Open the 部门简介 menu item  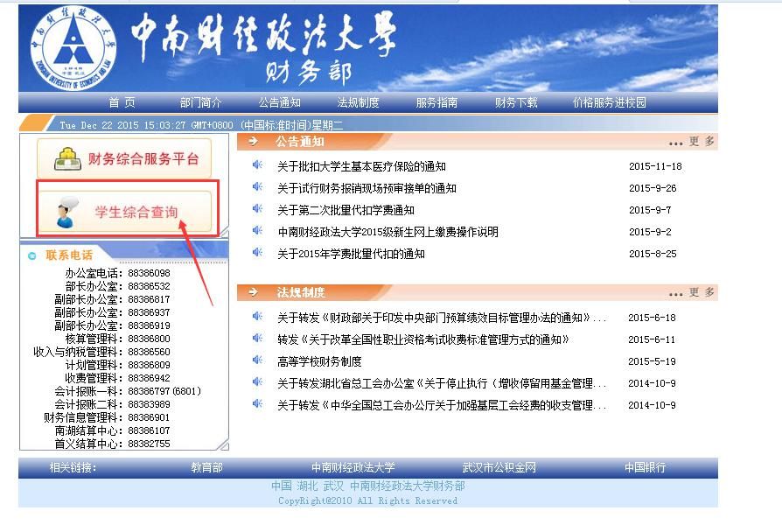(200, 102)
